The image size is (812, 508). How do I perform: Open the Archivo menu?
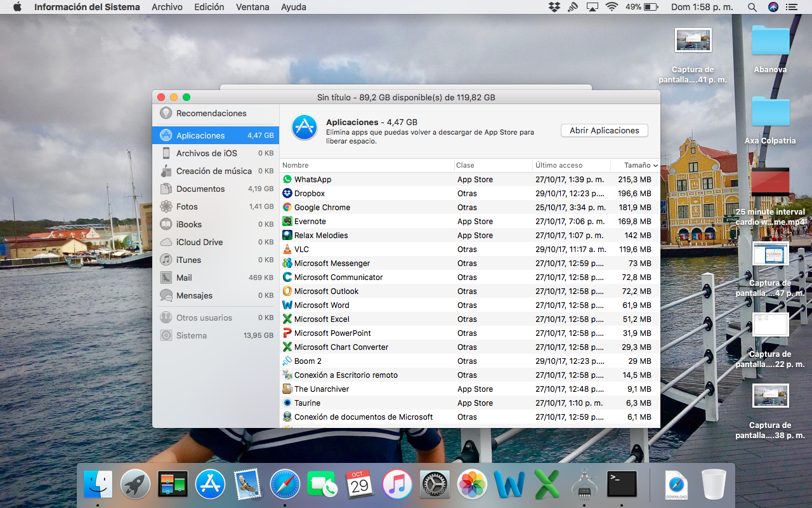click(x=167, y=7)
